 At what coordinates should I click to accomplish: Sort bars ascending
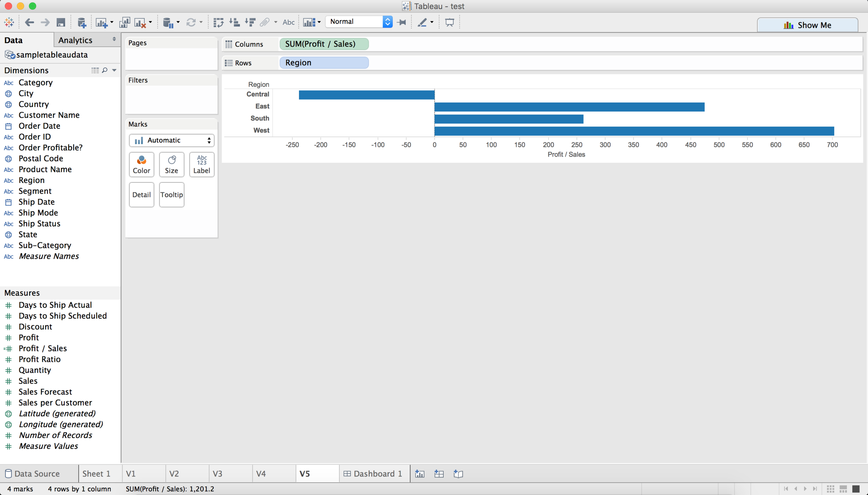pyautogui.click(x=234, y=22)
